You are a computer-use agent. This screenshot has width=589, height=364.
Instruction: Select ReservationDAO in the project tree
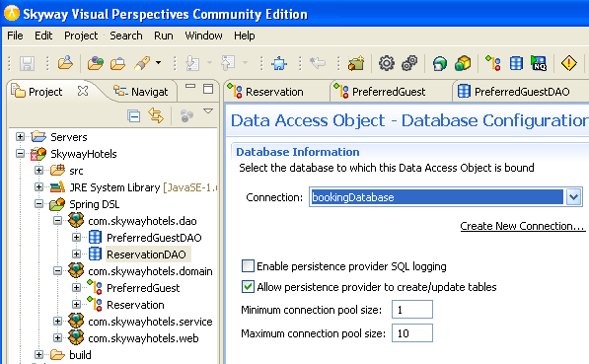point(146,255)
